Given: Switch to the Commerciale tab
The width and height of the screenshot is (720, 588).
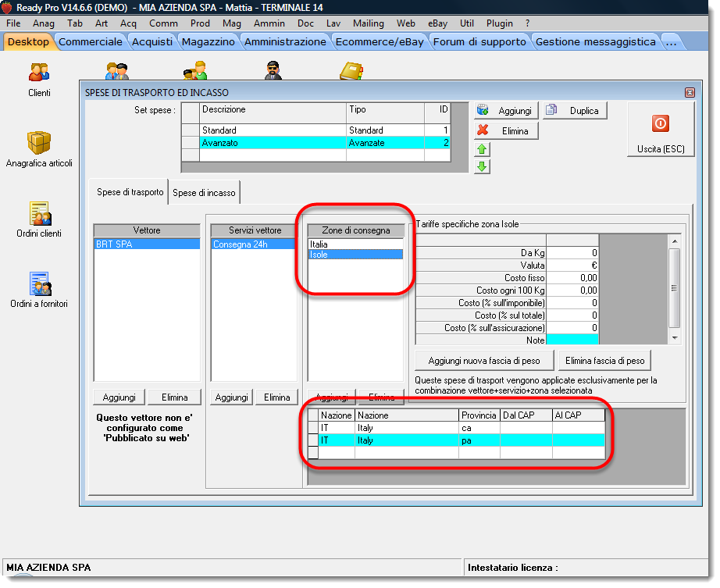Looking at the screenshot, I should tap(91, 41).
